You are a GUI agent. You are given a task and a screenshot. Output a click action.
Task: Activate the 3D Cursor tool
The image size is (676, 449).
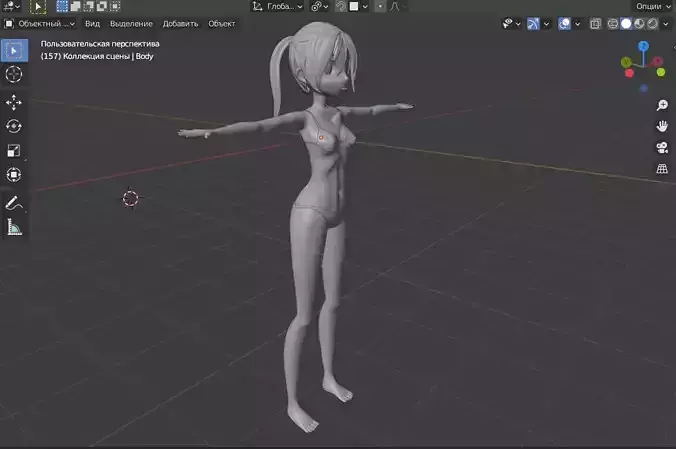click(14, 74)
